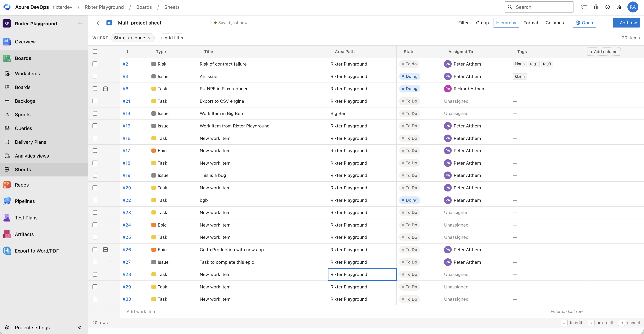Click the klorin tag on row #3
644x334 pixels.
[519, 76]
